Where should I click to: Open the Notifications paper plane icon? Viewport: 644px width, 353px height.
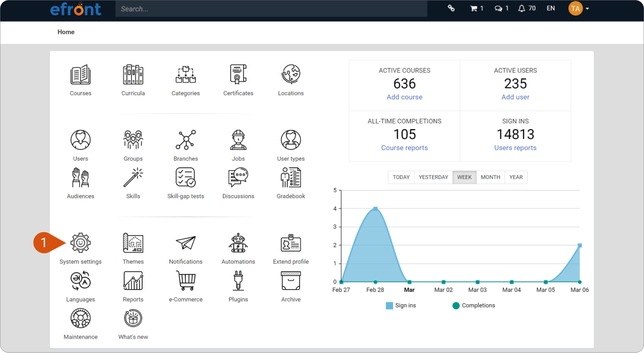click(x=186, y=243)
